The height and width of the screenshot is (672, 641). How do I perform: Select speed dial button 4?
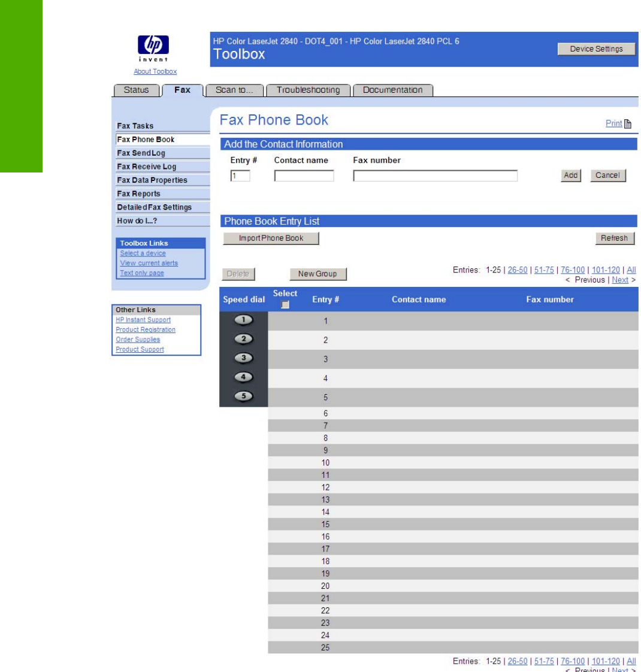(x=244, y=377)
